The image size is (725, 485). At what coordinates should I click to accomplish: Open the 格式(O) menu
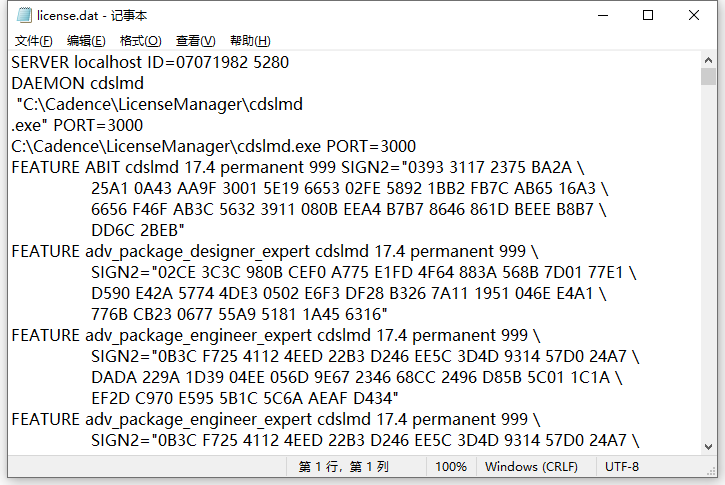[141, 41]
